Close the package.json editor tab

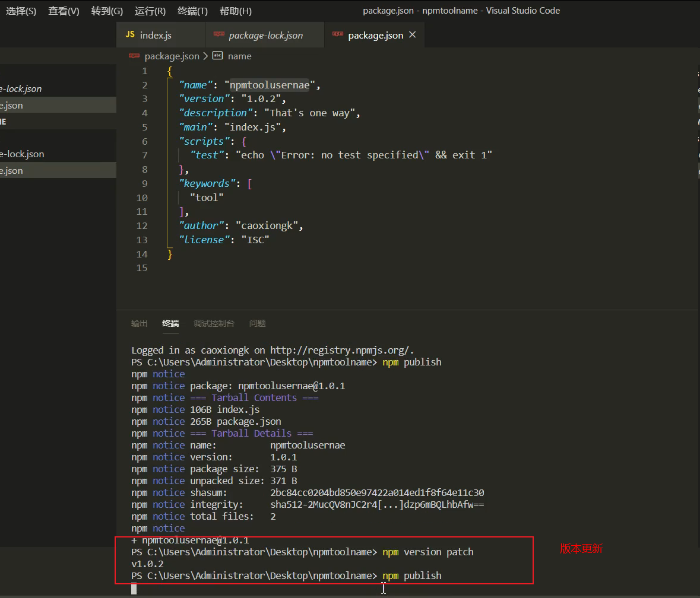pos(413,34)
